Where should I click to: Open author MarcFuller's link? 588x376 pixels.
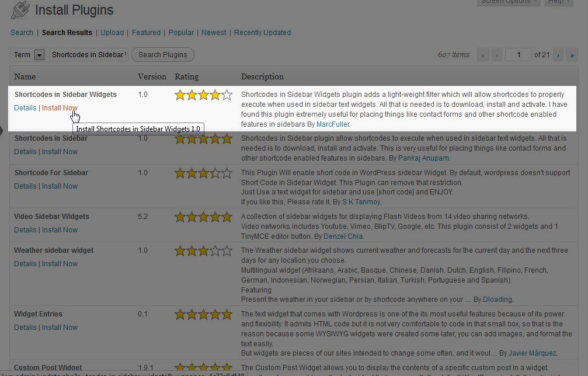click(333, 124)
